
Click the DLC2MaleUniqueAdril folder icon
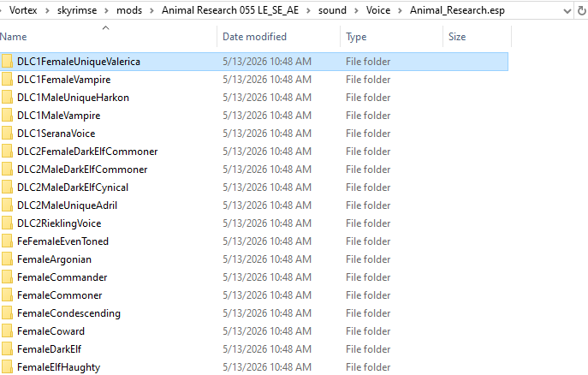pyautogui.click(x=7, y=205)
